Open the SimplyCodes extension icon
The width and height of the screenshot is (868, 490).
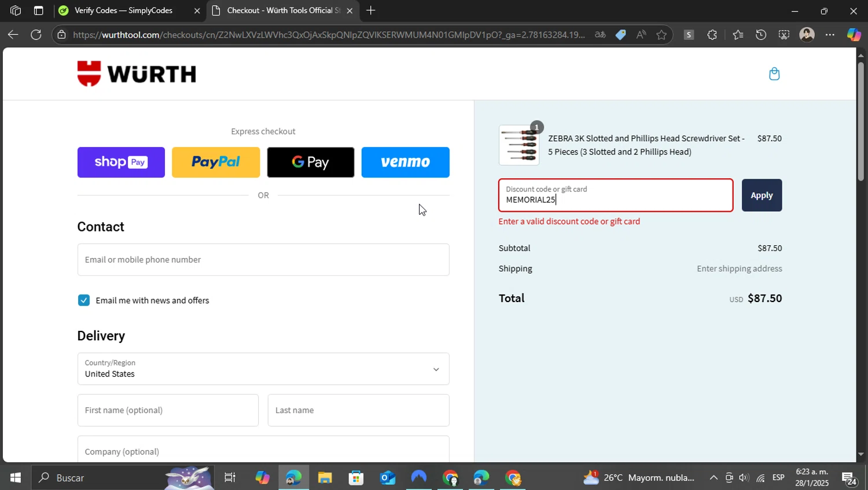[689, 35]
